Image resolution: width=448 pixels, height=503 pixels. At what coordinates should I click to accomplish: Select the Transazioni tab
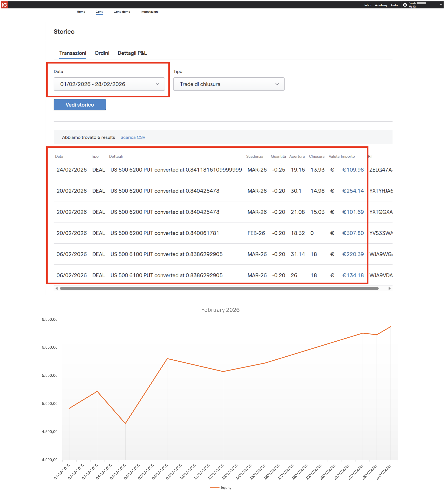tap(73, 53)
